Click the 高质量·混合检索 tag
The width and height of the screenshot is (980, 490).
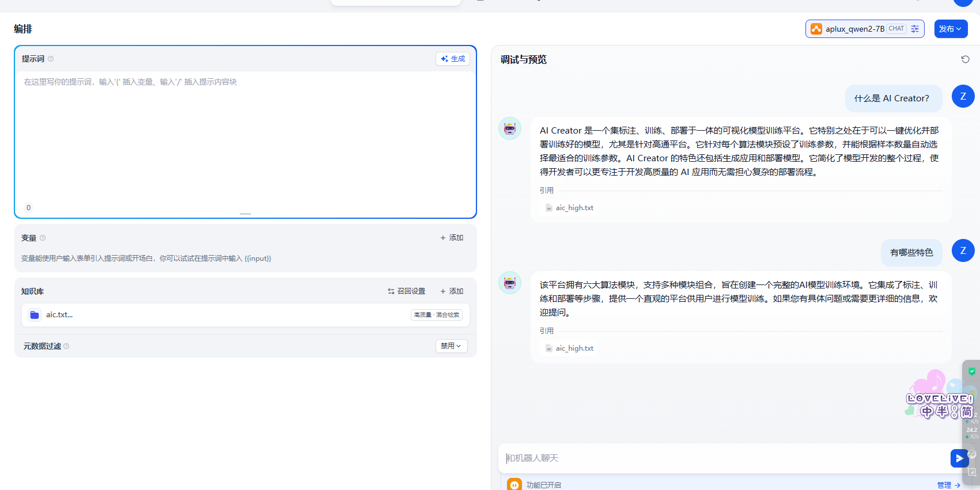click(x=437, y=315)
